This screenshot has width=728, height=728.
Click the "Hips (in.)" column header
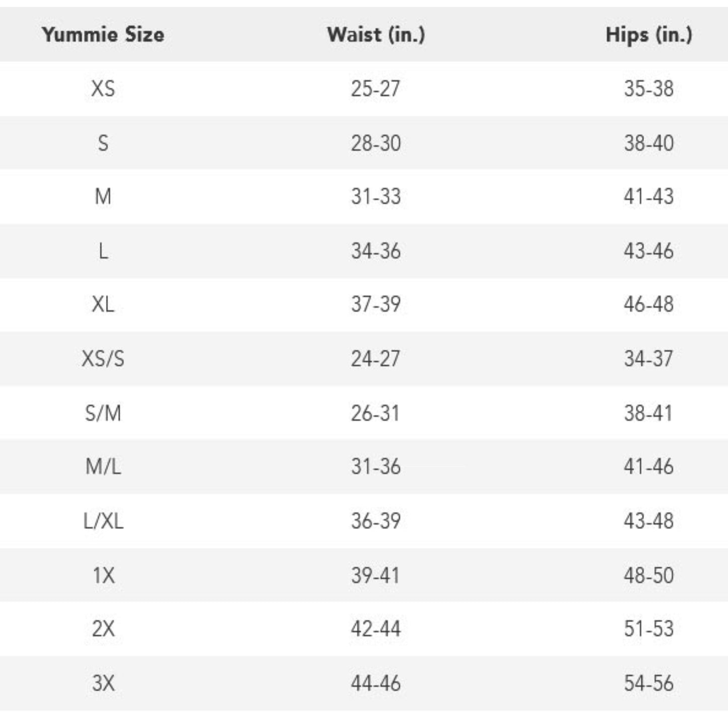tap(648, 34)
